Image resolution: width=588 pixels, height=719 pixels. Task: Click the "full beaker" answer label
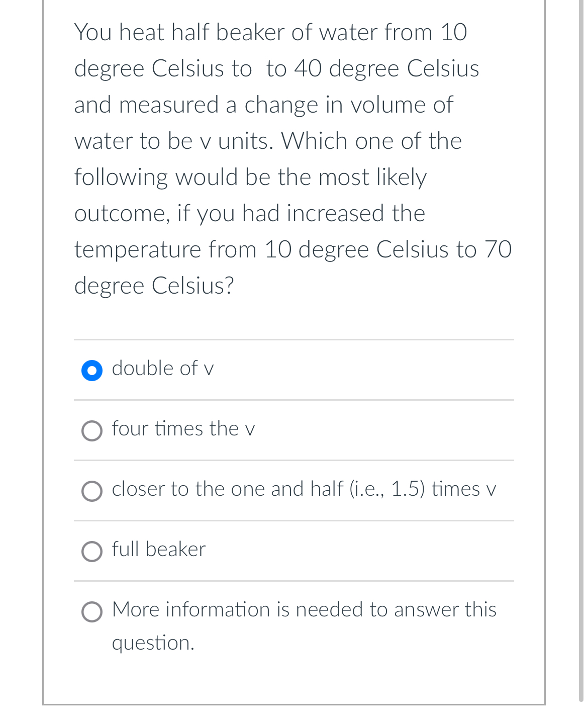coord(159,550)
